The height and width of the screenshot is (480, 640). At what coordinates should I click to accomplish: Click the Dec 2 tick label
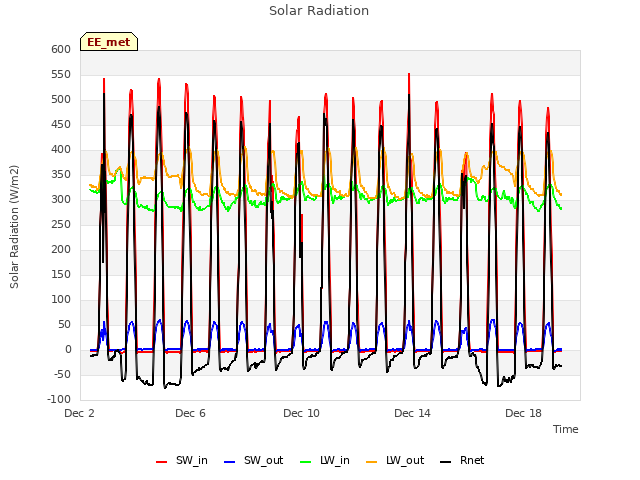tap(80, 413)
